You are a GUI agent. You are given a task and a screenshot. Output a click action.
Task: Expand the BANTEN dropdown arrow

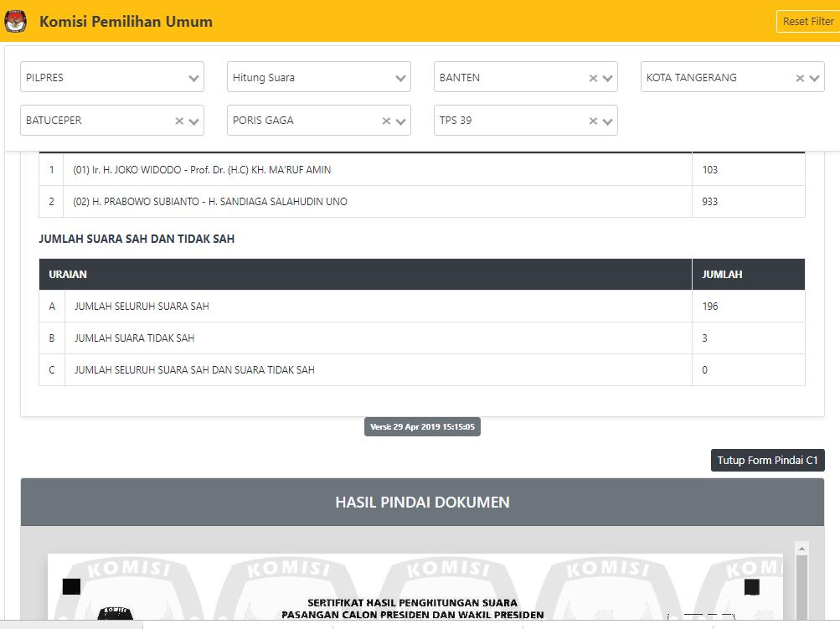tap(607, 78)
